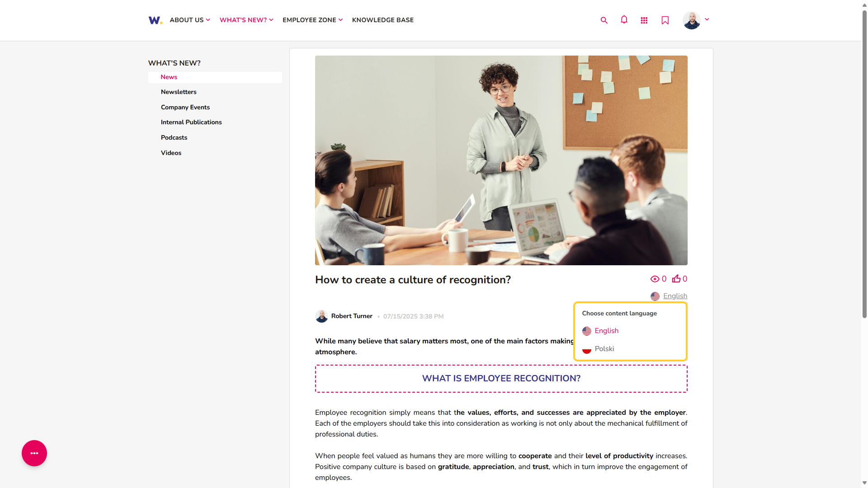Click the user profile avatar in header
The width and height of the screenshot is (868, 488).
coord(691,20)
